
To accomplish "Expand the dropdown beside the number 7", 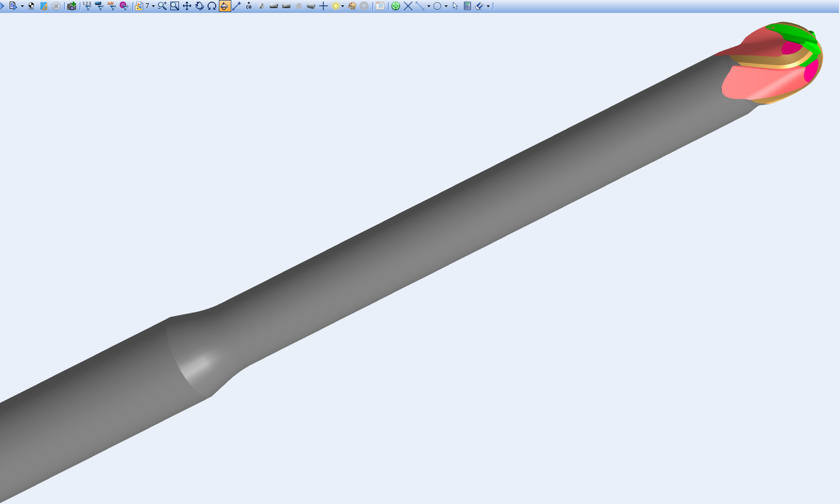I will [x=153, y=6].
